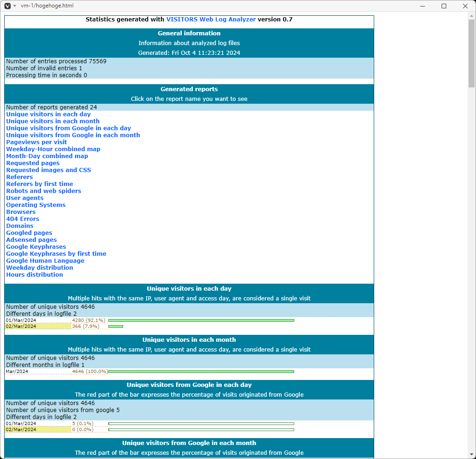Click the scrollbar up arrow
Viewport: 476px width, 459px height.
coord(471,16)
